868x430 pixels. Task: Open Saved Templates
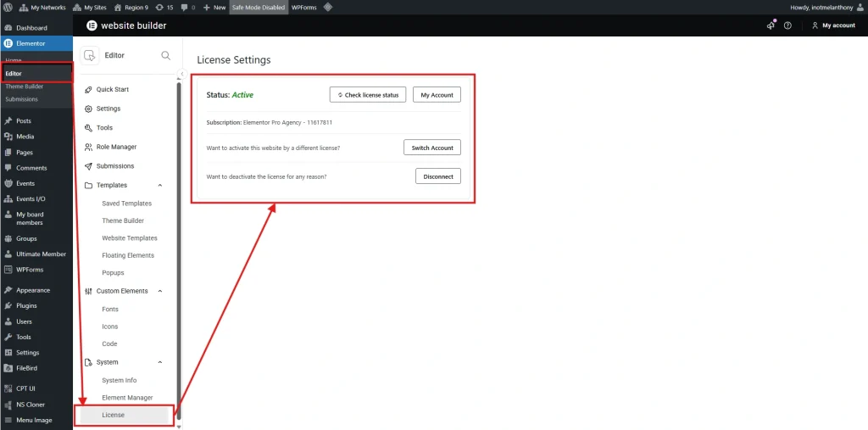click(127, 204)
